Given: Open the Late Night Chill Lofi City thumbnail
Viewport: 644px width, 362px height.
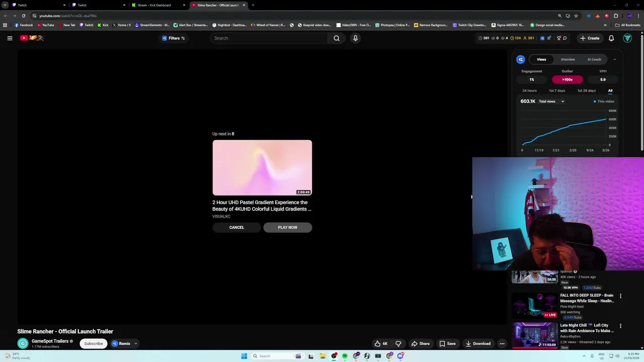Looking at the screenshot, I should pos(535,335).
